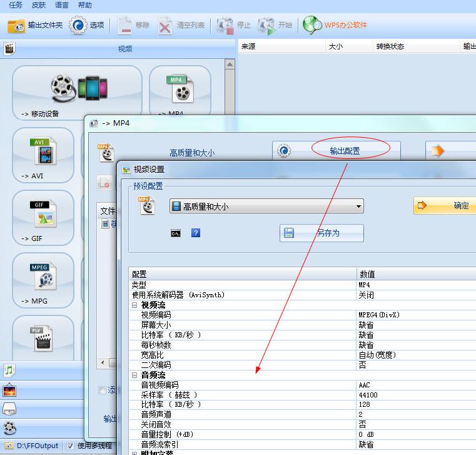This screenshot has height=455, width=476.
Task: Open the picture category icon
Action: 9,390
